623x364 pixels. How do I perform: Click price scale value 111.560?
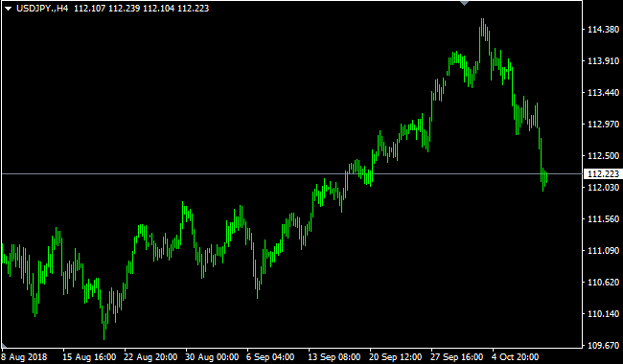point(603,218)
